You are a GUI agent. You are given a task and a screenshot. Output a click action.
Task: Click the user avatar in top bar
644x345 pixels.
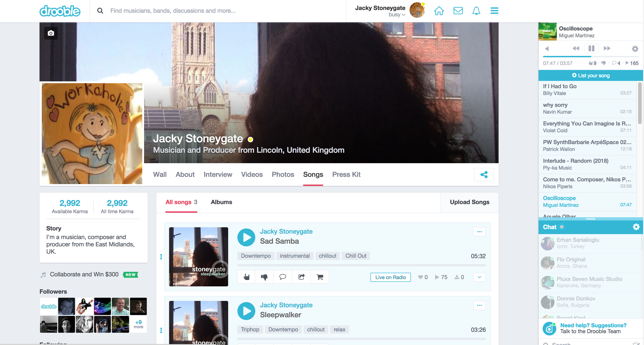(x=417, y=10)
